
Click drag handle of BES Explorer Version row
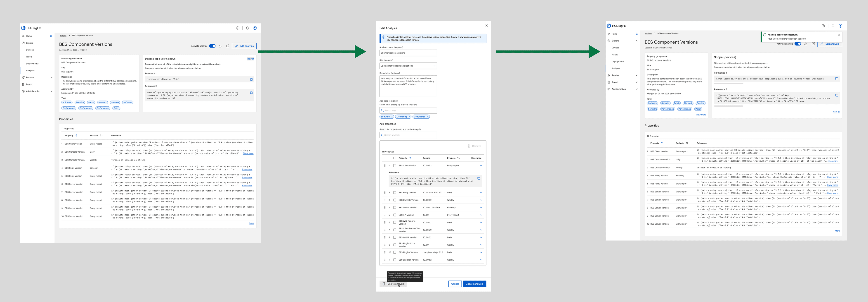[x=384, y=260]
